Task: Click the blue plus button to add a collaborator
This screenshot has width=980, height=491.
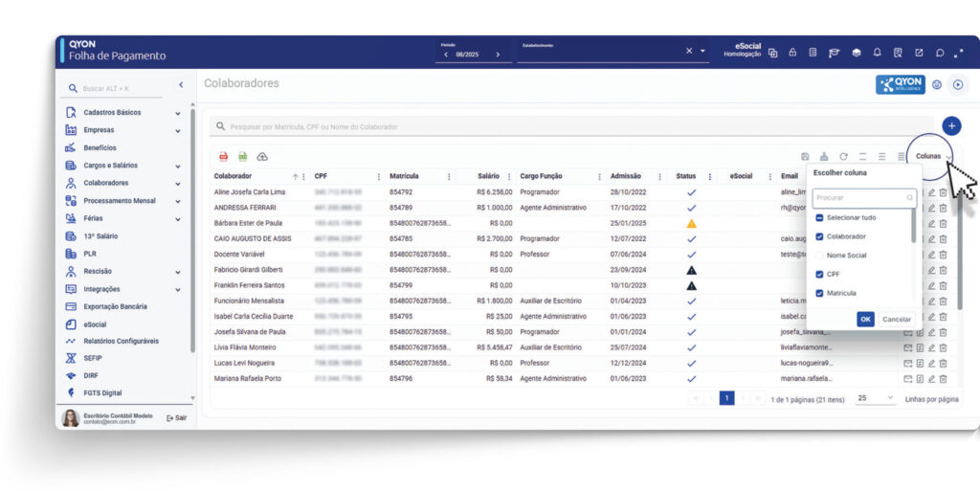Action: coord(950,125)
